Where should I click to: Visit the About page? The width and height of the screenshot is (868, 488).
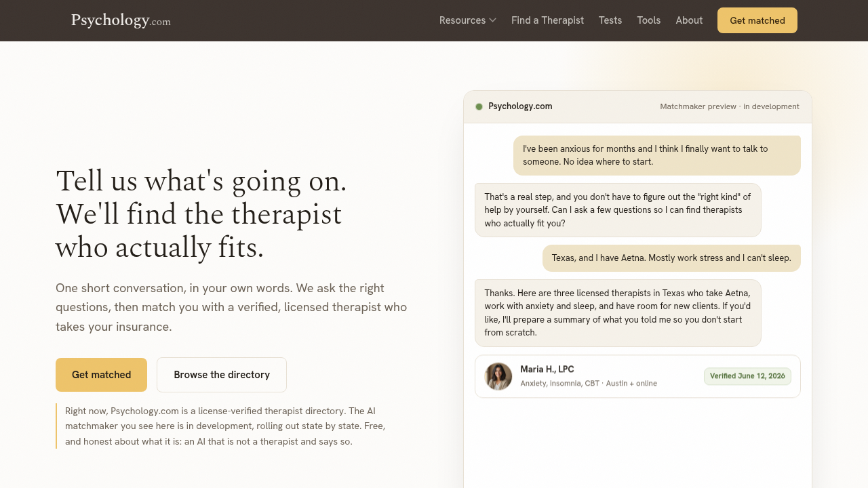[x=689, y=20]
